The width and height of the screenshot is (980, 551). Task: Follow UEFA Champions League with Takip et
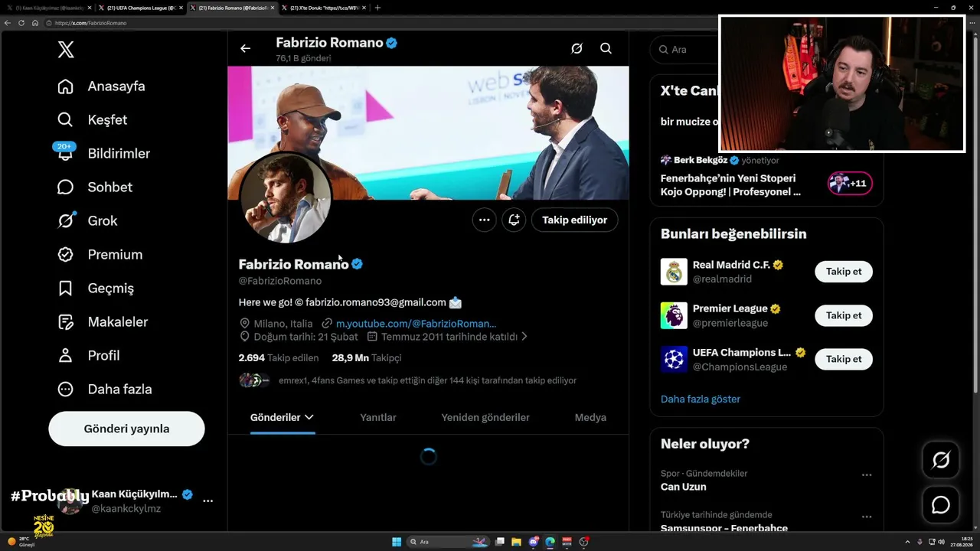point(844,359)
